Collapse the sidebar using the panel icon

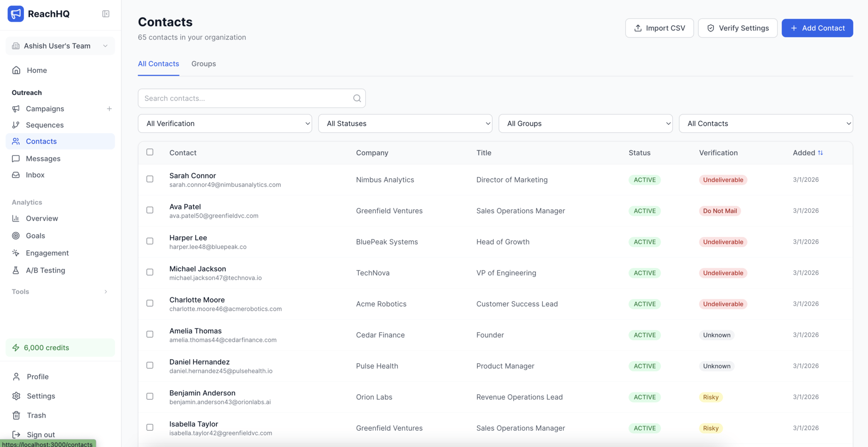[x=106, y=14]
